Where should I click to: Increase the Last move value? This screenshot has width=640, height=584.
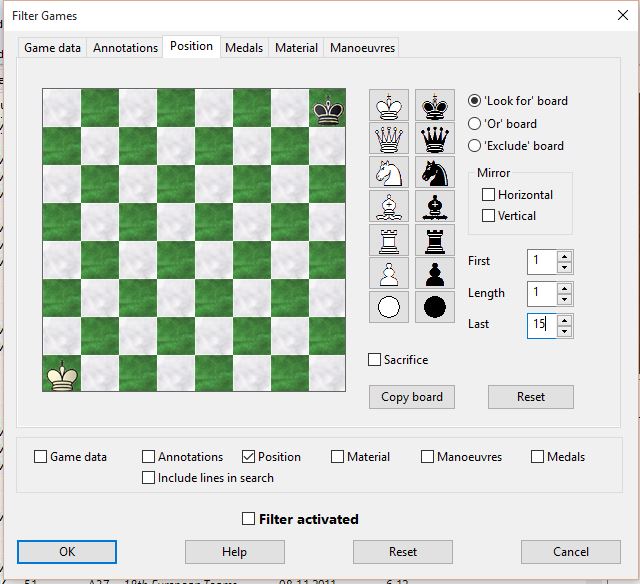[565, 320]
